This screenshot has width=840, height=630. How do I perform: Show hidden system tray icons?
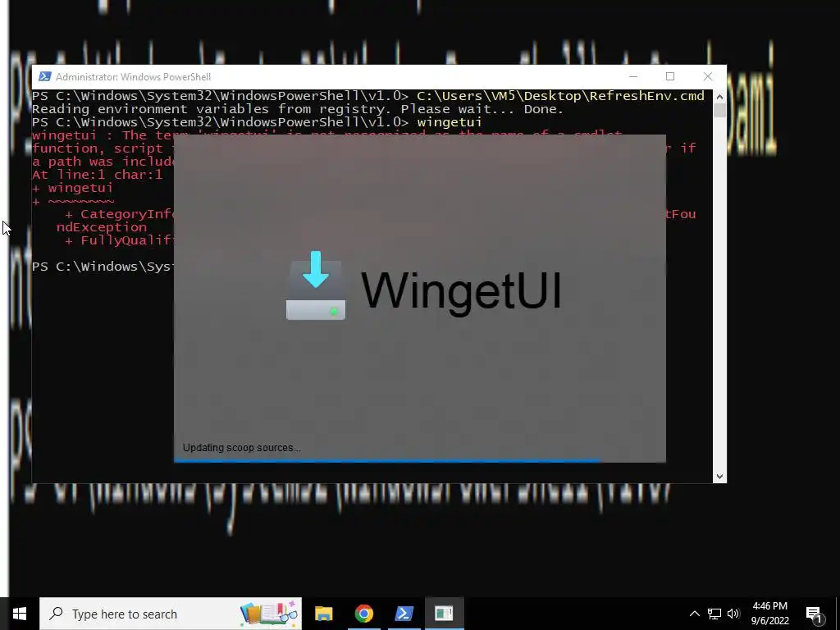pos(694,614)
